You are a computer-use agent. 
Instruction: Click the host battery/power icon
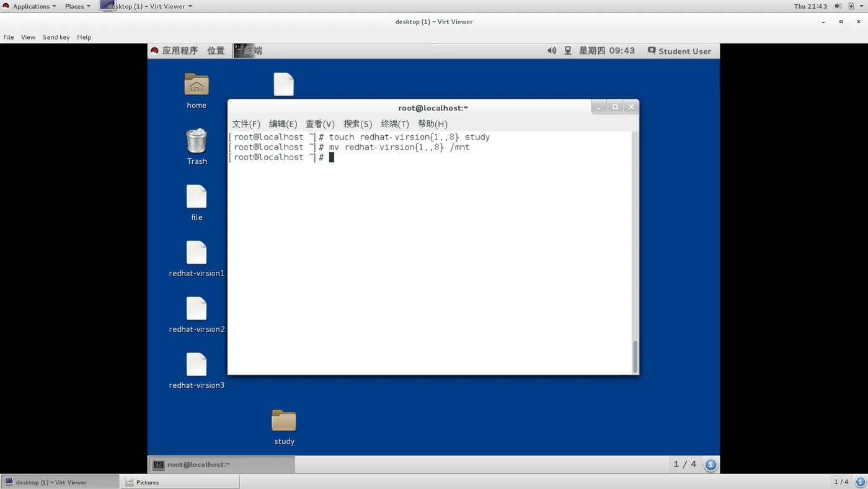coord(851,6)
